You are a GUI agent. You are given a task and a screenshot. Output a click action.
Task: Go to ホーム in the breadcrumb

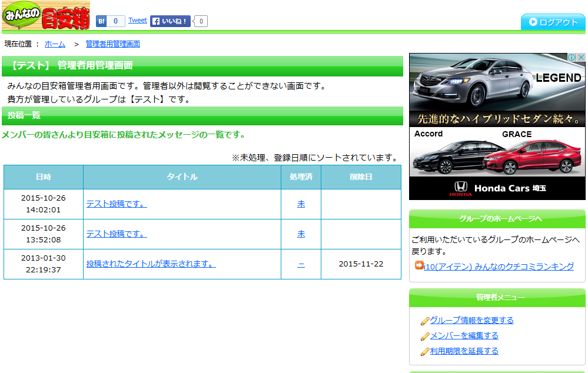(55, 44)
